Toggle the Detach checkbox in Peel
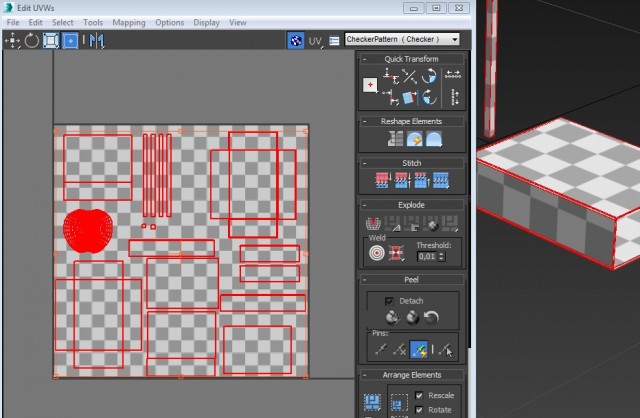 [x=389, y=301]
